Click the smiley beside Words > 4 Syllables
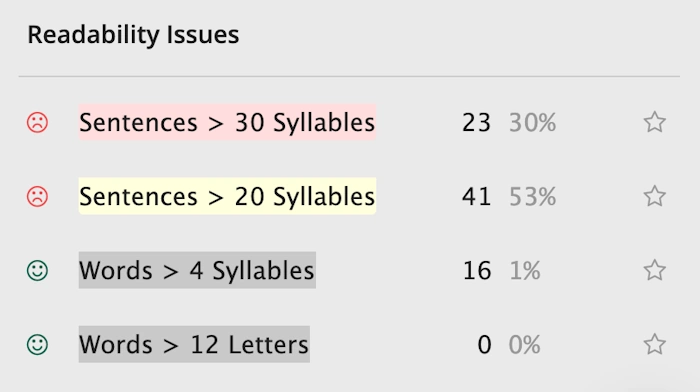Viewport: 700px width, 392px height. tap(37, 271)
